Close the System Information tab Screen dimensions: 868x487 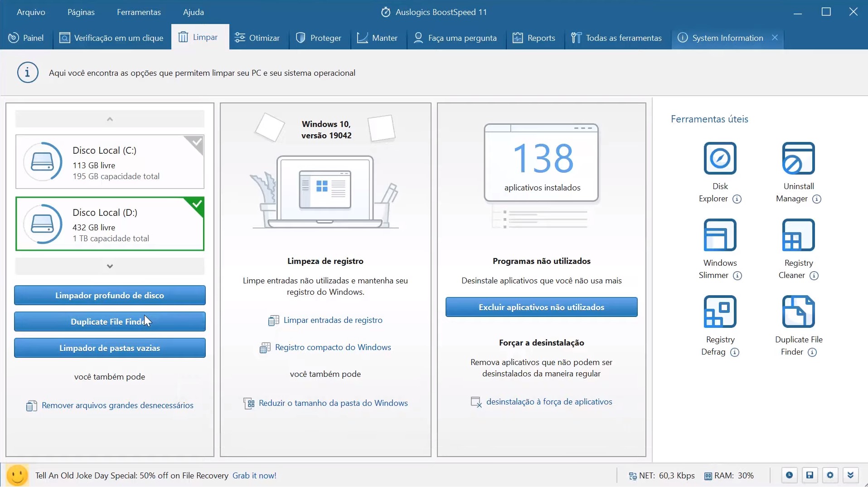pos(775,38)
